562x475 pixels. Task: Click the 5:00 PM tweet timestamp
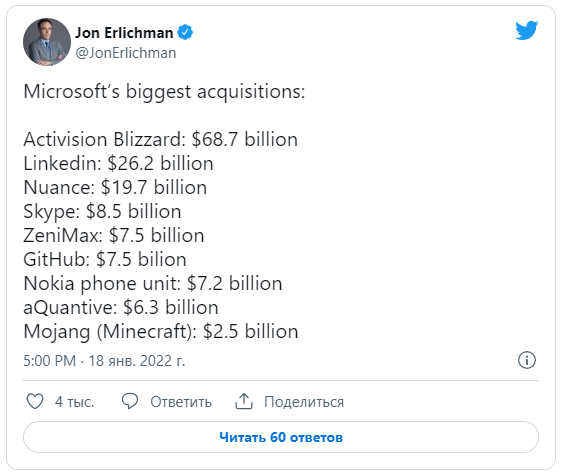click(x=49, y=361)
